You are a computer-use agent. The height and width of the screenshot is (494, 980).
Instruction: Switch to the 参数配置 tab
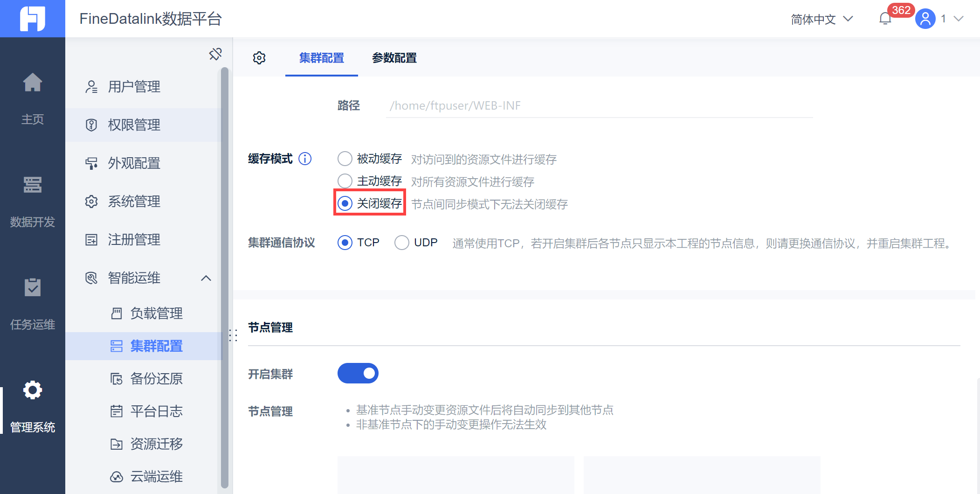pyautogui.click(x=394, y=58)
